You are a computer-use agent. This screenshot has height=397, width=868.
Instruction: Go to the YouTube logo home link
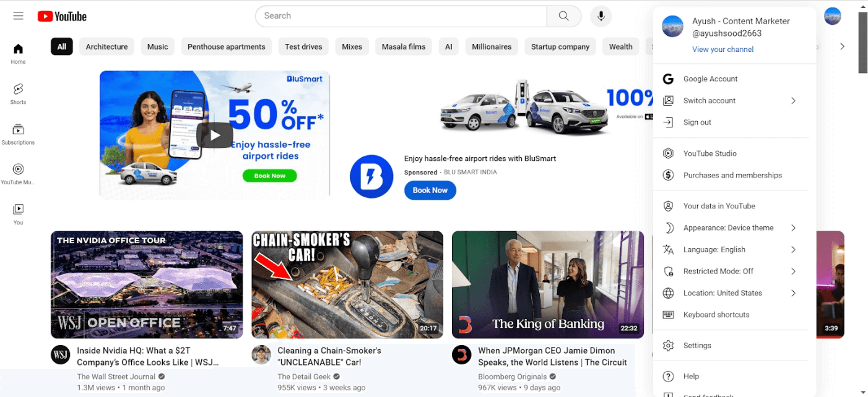62,16
